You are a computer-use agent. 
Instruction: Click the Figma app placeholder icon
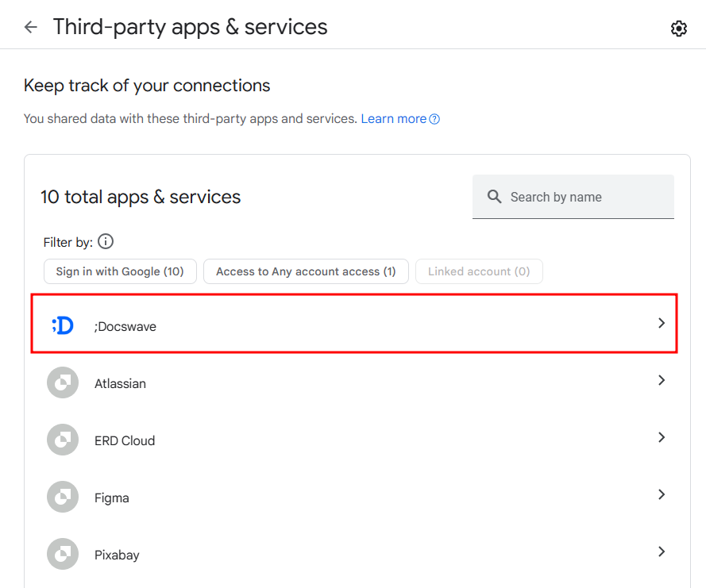point(63,497)
